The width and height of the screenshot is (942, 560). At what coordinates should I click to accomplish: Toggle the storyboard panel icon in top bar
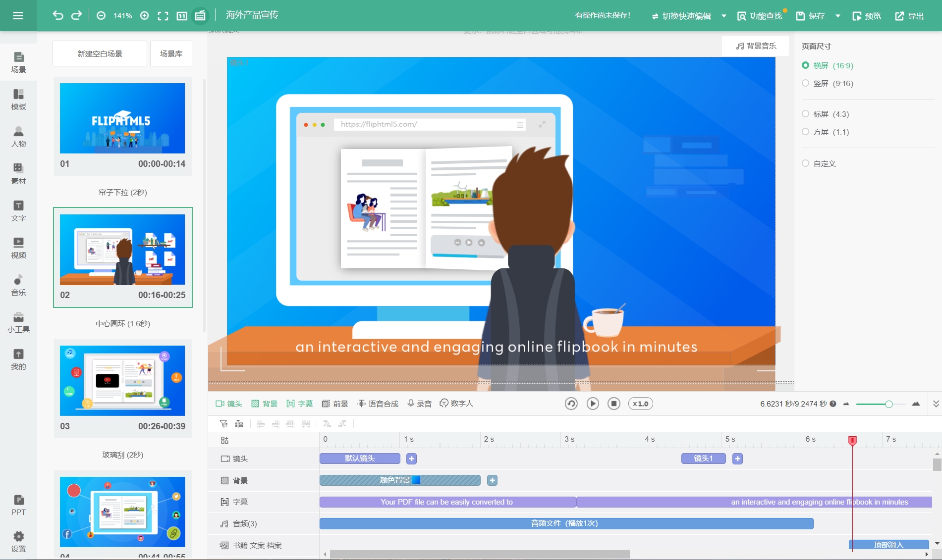click(x=200, y=16)
